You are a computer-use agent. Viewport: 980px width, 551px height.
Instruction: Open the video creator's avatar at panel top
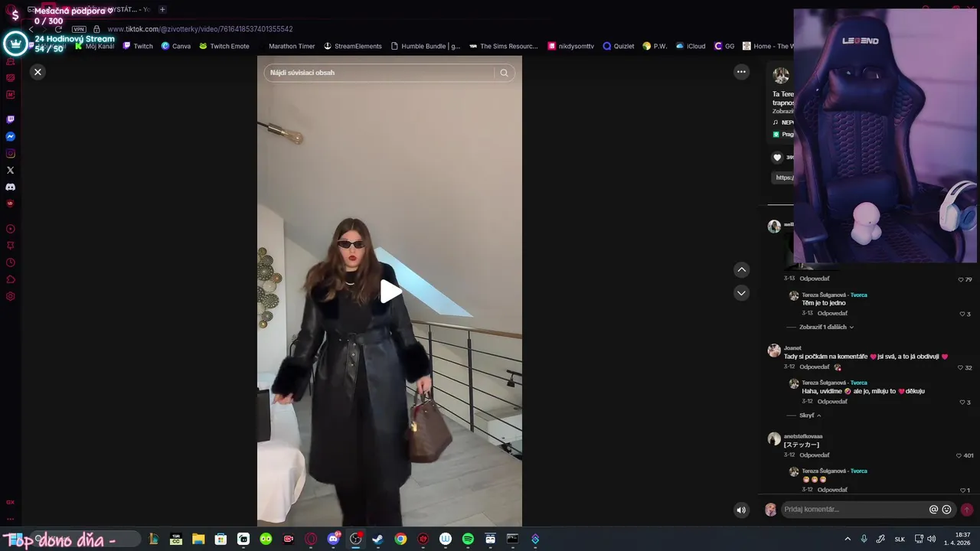781,75
